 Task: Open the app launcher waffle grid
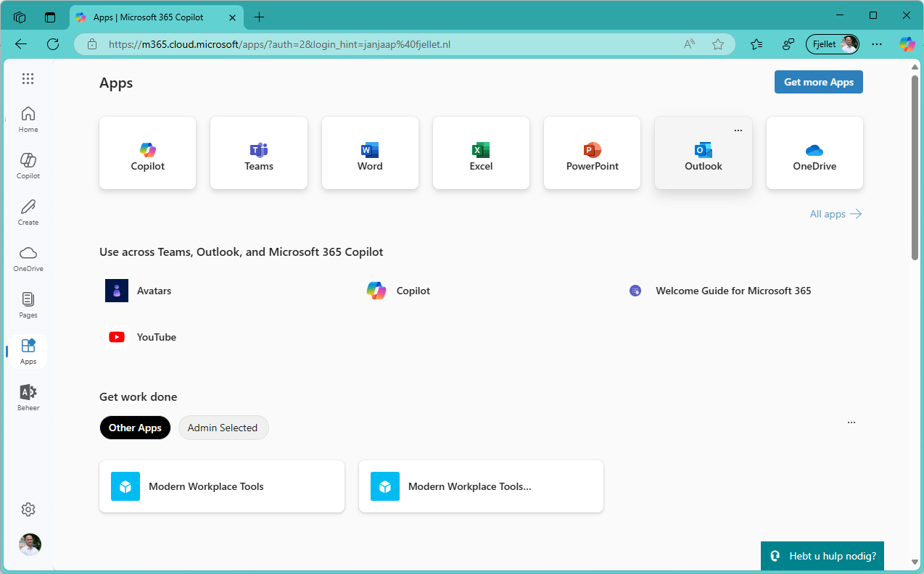(28, 79)
